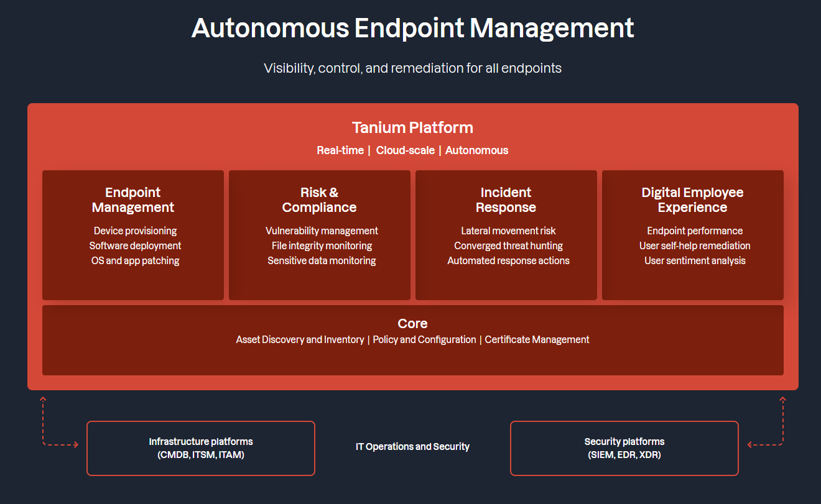Click the Device provisioning item
This screenshot has height=504, width=821.
pos(135,231)
